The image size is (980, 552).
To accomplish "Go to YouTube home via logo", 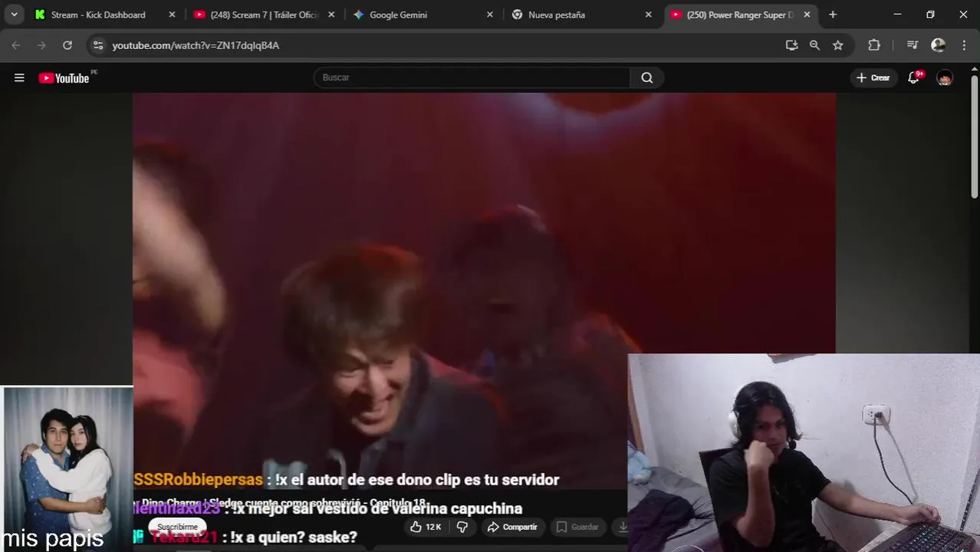I will [64, 77].
